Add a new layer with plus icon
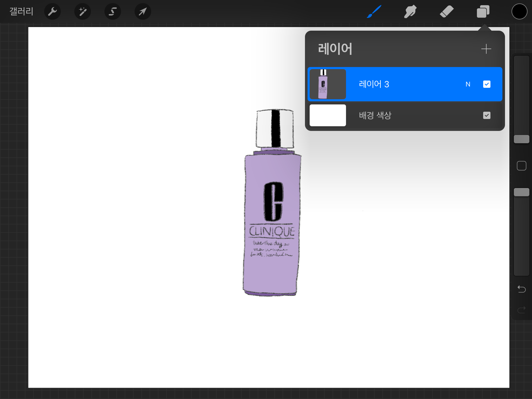This screenshot has height=399, width=532. (486, 49)
